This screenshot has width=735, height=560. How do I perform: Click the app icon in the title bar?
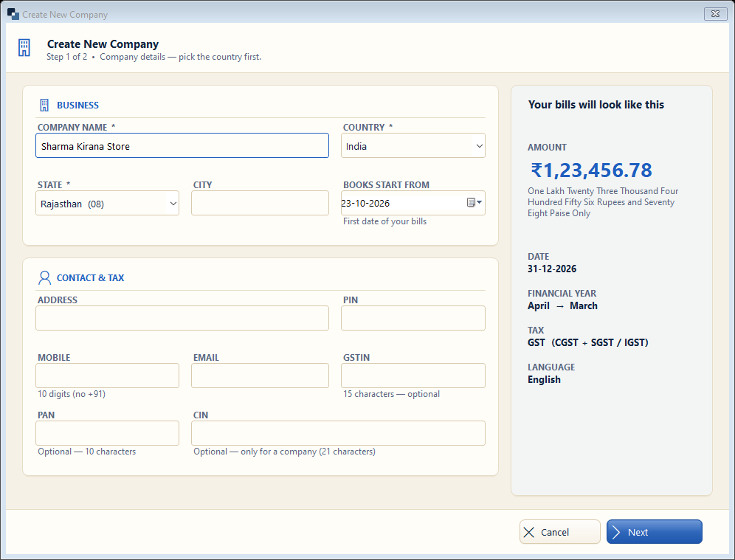13,14
